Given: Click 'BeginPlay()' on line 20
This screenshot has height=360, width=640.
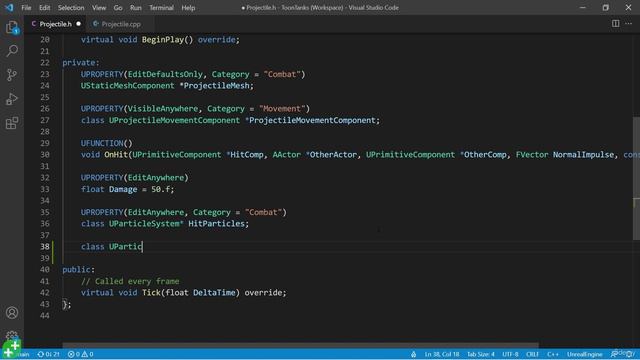Looking at the screenshot, I should pos(167,40).
